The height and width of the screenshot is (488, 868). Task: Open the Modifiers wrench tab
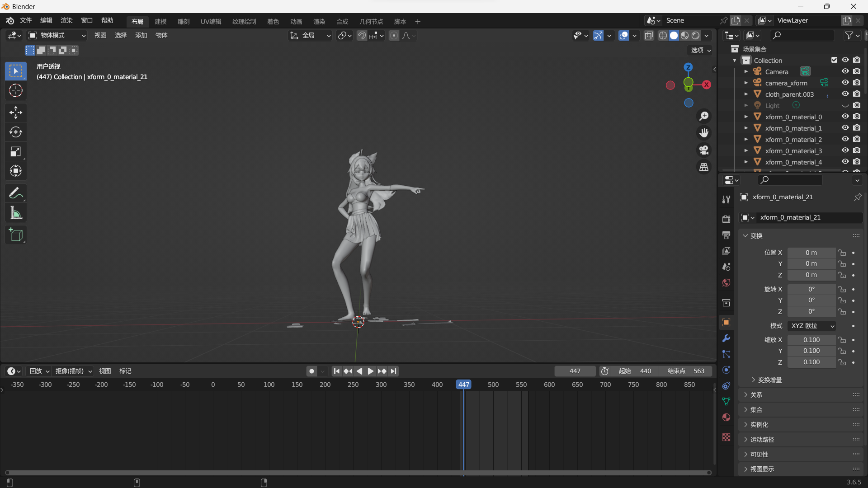pyautogui.click(x=726, y=338)
